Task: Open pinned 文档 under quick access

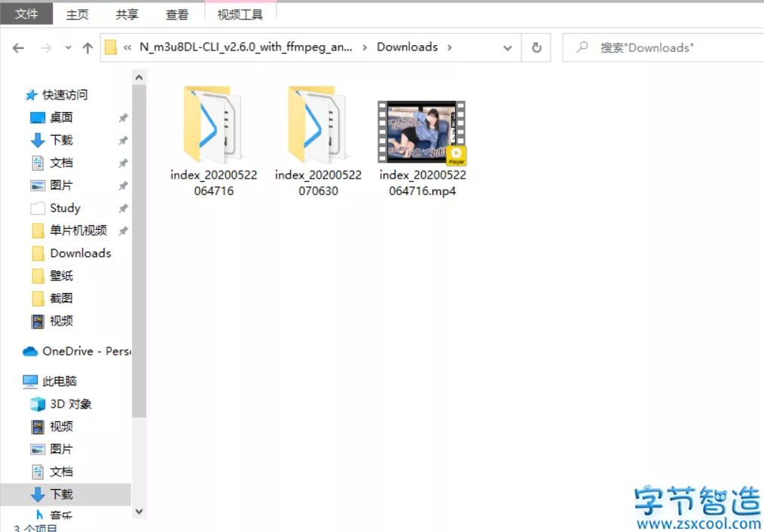Action: coord(61,163)
